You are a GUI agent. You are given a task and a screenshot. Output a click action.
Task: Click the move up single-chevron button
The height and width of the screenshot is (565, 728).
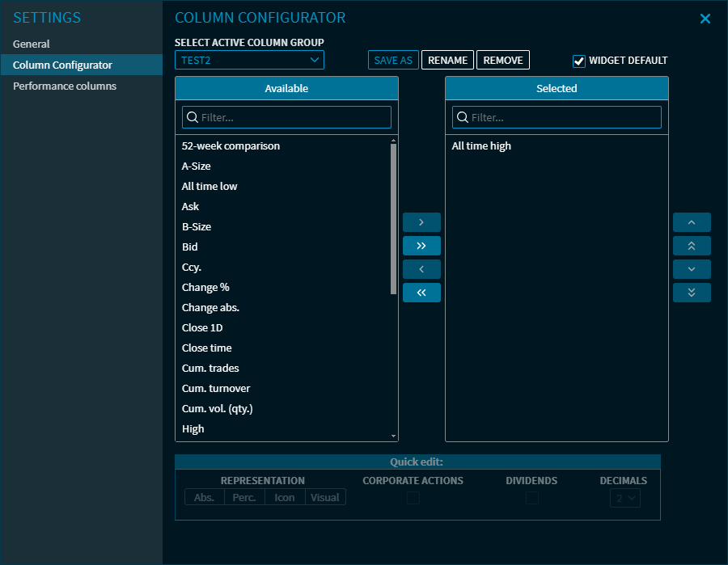coord(692,222)
